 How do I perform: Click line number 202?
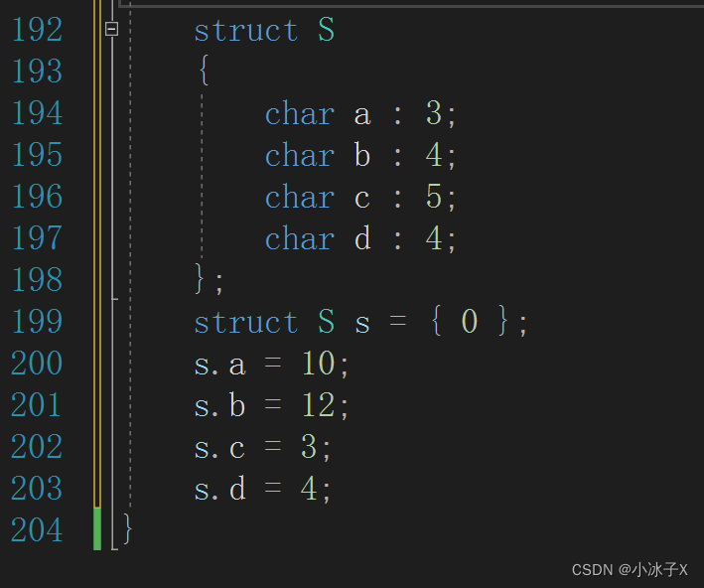pyautogui.click(x=37, y=447)
